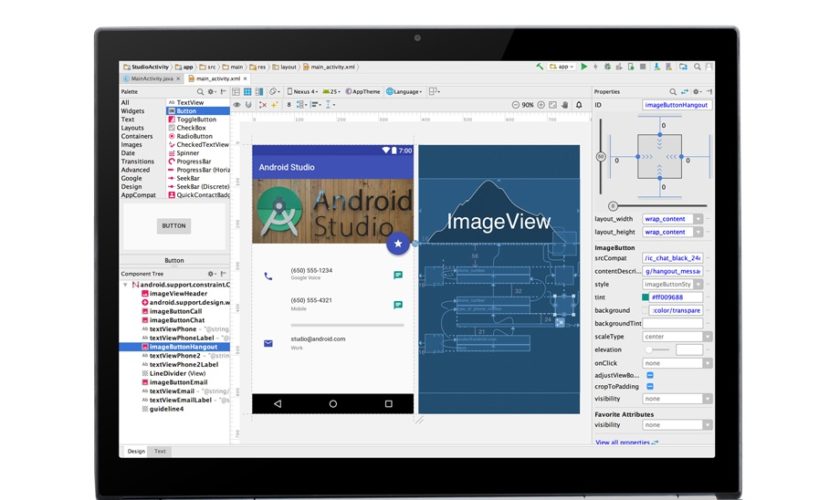Image resolution: width=840 pixels, height=500 pixels.
Task: Click the Make Project hammer icon
Action: pyautogui.click(x=540, y=66)
